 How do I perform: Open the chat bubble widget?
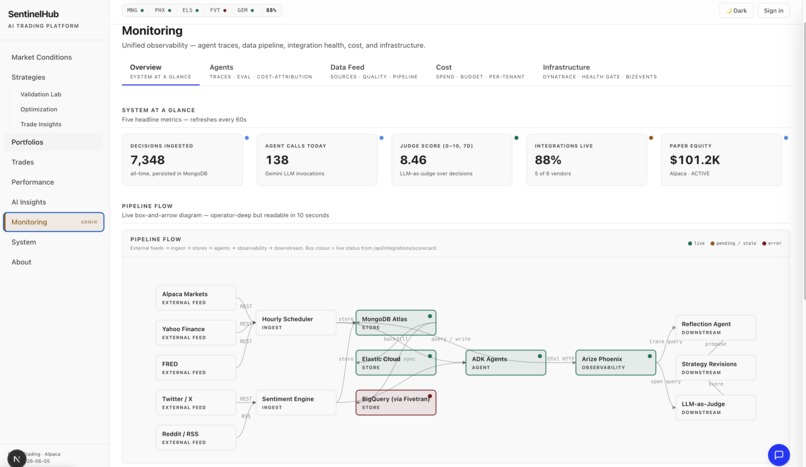[778, 455]
